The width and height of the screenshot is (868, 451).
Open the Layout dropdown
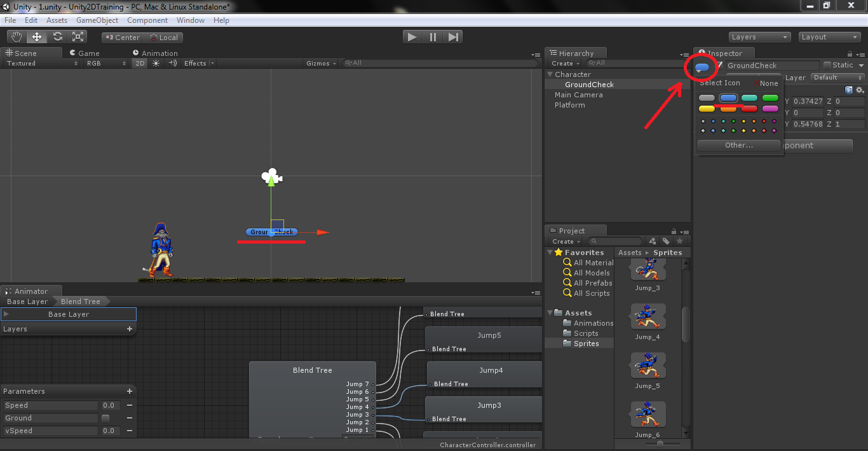pyautogui.click(x=829, y=36)
